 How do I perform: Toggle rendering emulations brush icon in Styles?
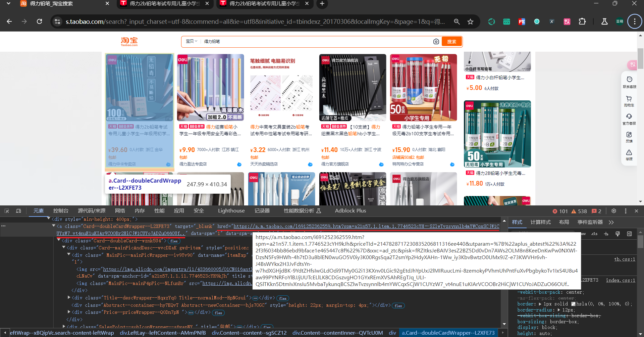(618, 234)
